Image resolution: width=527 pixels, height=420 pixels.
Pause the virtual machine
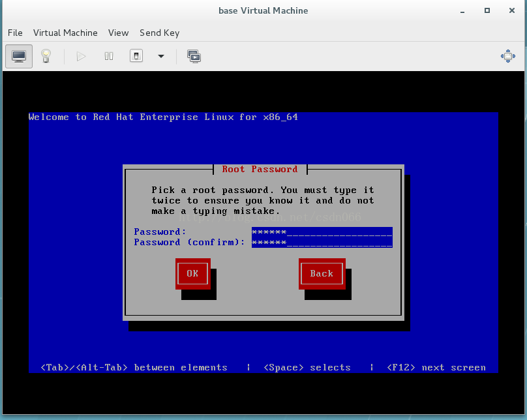point(108,56)
